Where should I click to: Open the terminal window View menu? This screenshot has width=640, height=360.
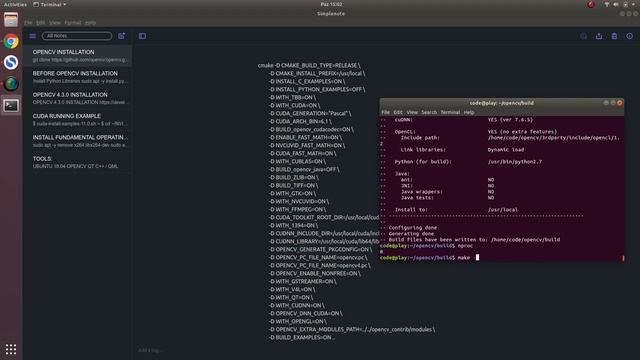click(412, 112)
